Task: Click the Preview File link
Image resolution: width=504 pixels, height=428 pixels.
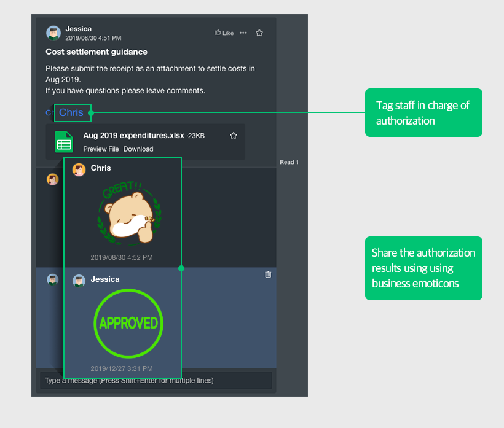Action: pos(101,149)
